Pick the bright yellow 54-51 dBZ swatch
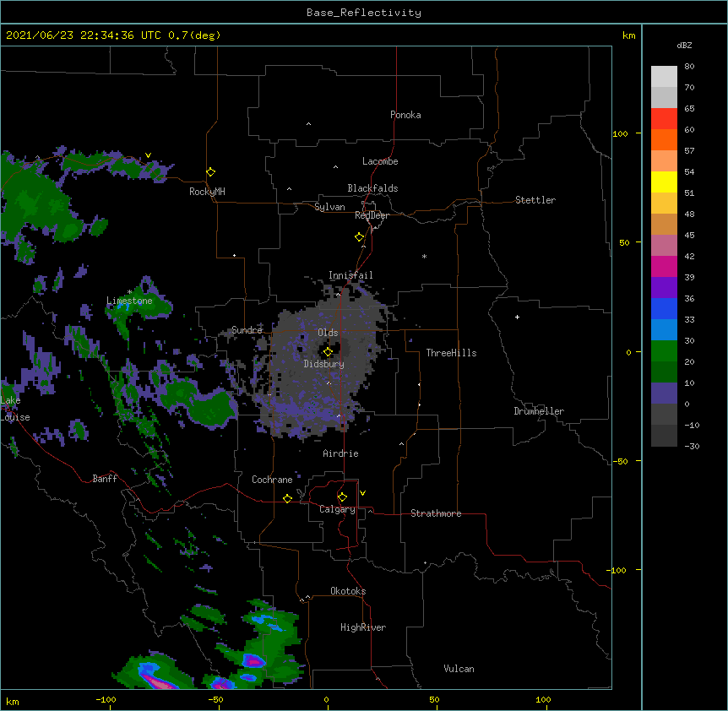 click(x=664, y=182)
